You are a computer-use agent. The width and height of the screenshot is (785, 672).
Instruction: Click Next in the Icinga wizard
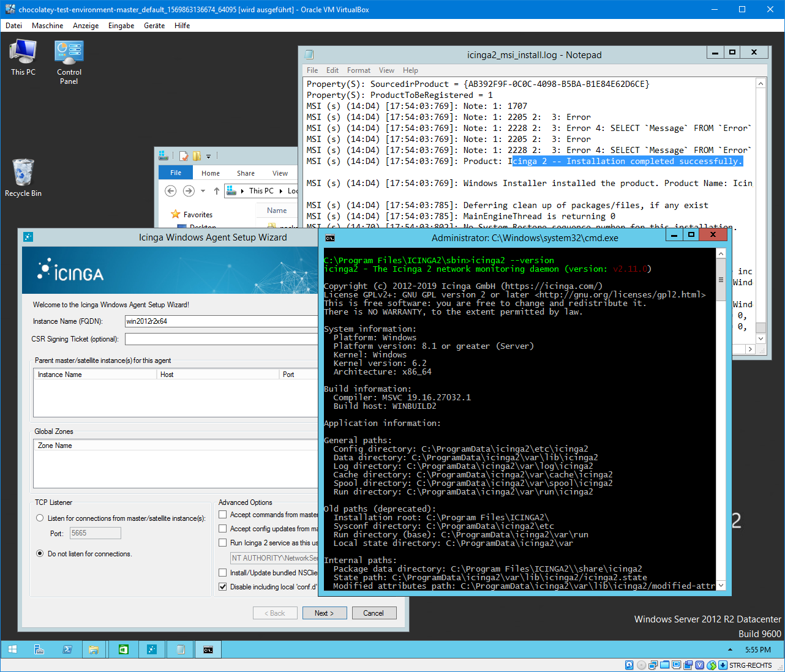pyautogui.click(x=325, y=613)
